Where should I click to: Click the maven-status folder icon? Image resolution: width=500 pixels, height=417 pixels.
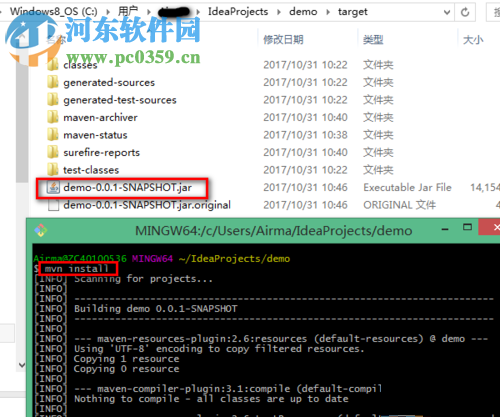(x=53, y=135)
